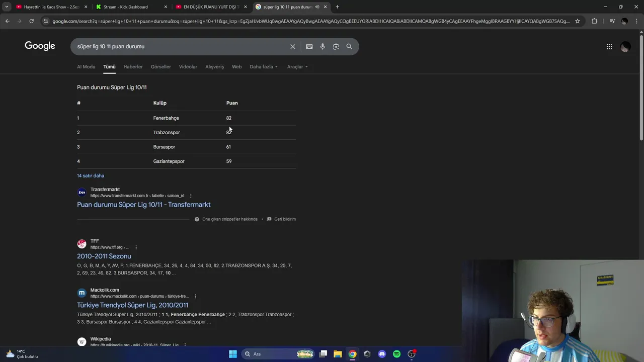This screenshot has width=644, height=362.
Task: Select the Görseller tab
Action: [161, 67]
